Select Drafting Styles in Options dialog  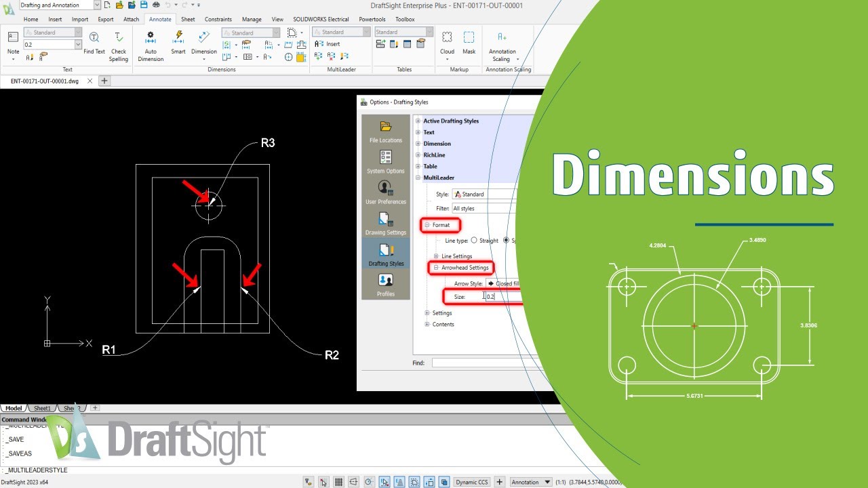click(x=386, y=254)
